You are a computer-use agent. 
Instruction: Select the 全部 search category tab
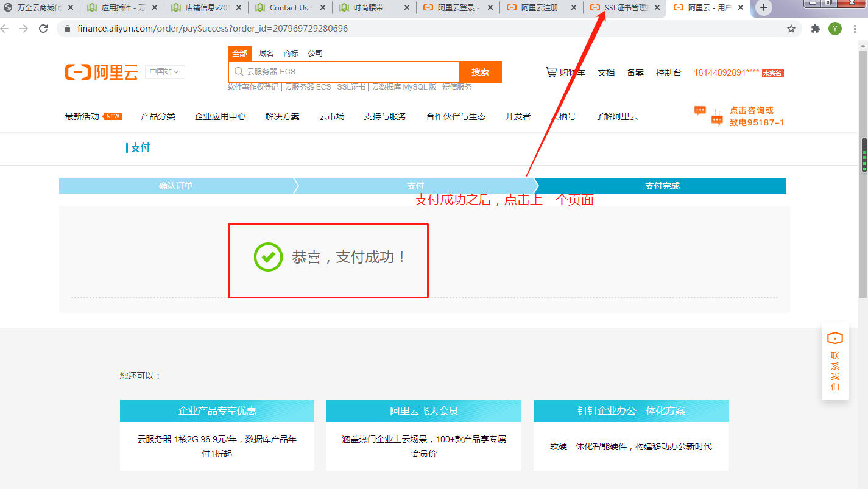click(240, 54)
